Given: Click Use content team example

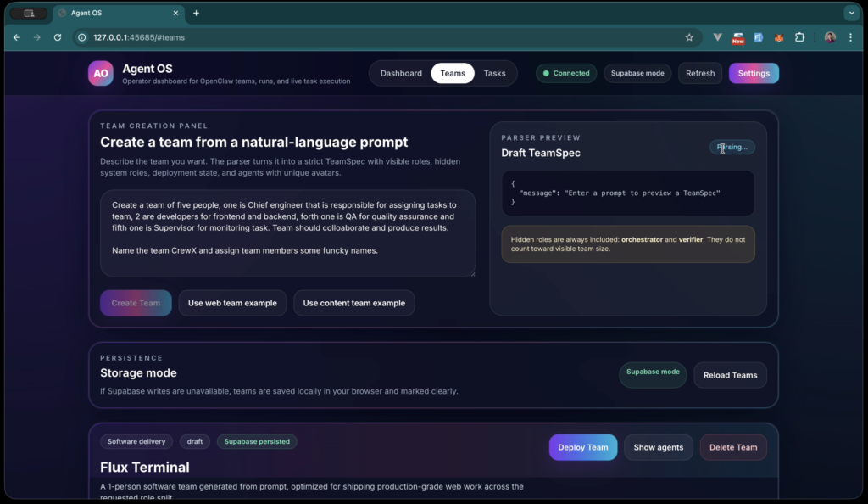Looking at the screenshot, I should click(x=353, y=302).
